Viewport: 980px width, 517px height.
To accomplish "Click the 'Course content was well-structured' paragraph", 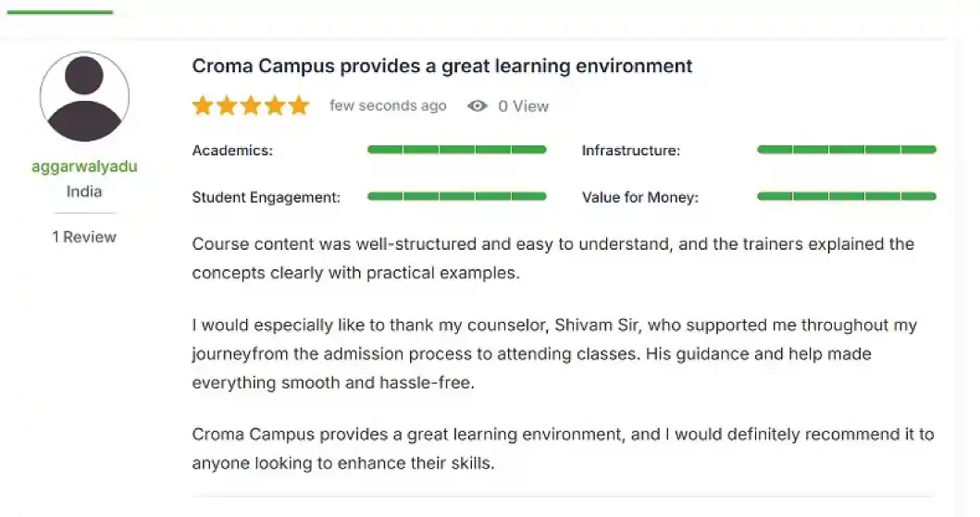I will 552,259.
